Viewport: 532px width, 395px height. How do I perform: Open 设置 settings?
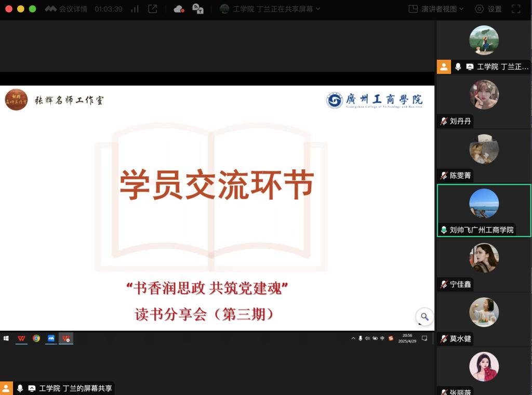click(488, 9)
